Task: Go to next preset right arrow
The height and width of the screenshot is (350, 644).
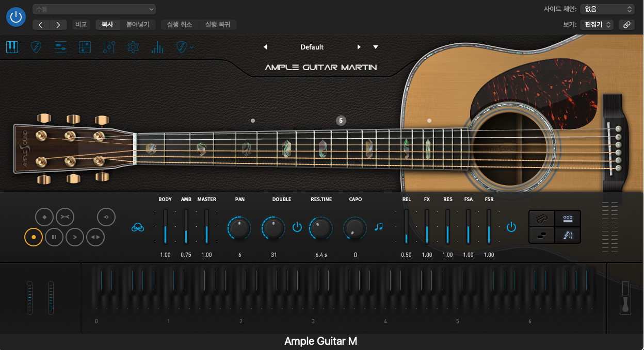Action: tap(359, 47)
